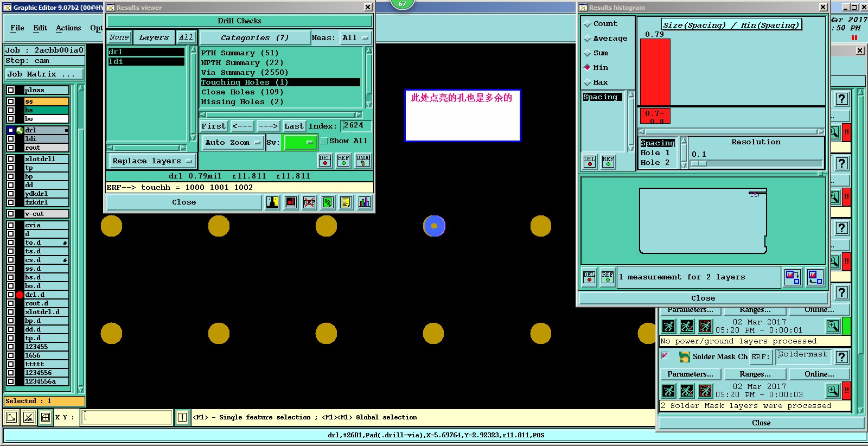The height and width of the screenshot is (446, 868).
Task: Click the X Y coordinate input field
Action: [127, 417]
